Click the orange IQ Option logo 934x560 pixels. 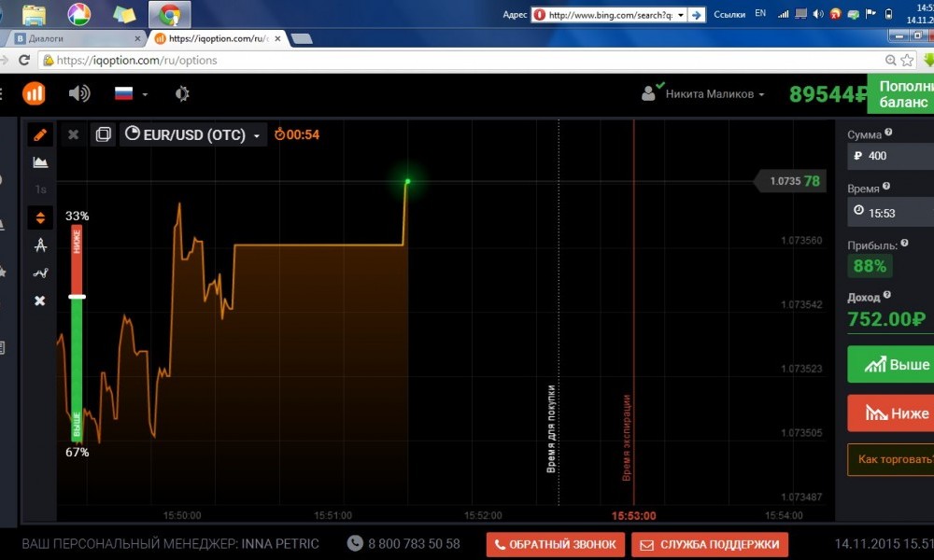(34, 93)
